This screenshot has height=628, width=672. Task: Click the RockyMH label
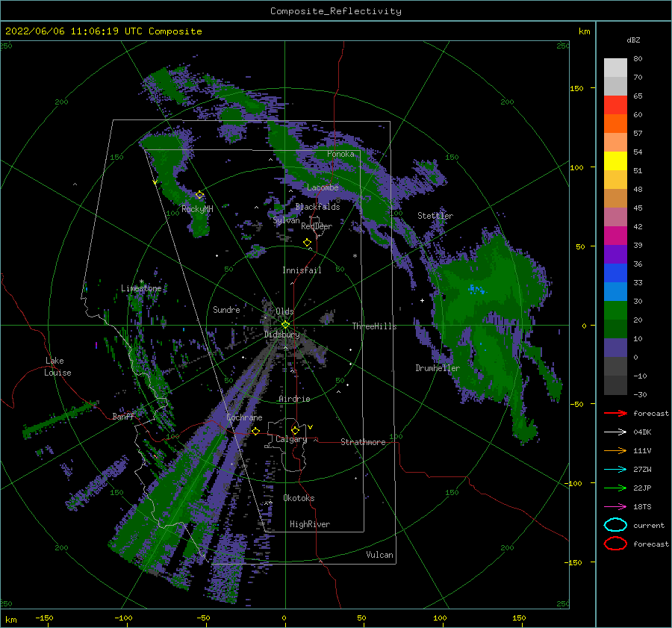(197, 209)
